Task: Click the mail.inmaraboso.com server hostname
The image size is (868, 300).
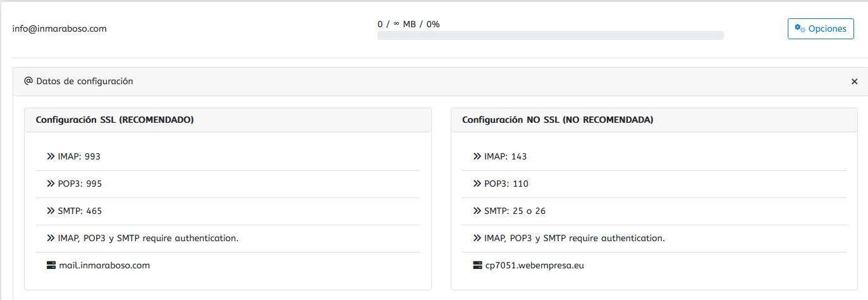Action: 104,265
